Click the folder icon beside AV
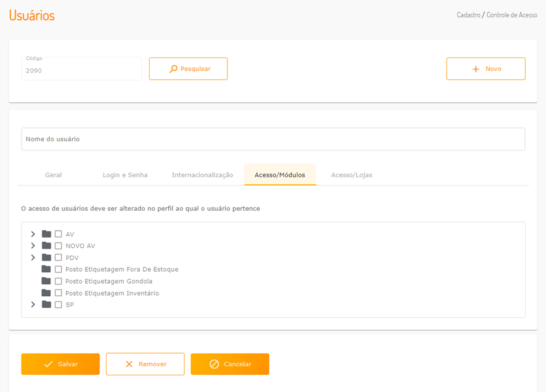The height and width of the screenshot is (392, 546). 46,234
